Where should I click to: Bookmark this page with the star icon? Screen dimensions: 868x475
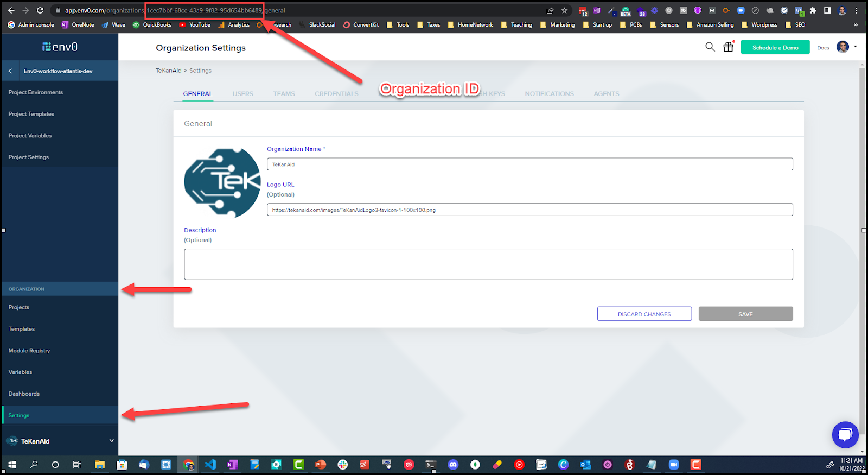pos(564,10)
